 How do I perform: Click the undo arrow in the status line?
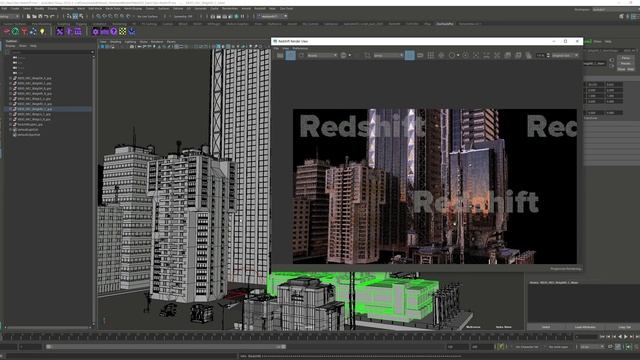46,16
